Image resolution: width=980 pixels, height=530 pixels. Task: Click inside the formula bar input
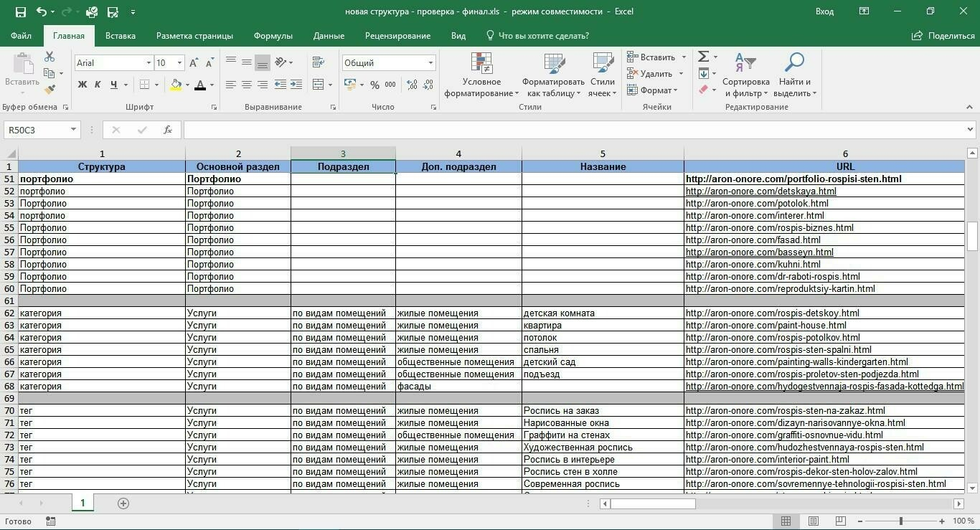pyautogui.click(x=574, y=130)
